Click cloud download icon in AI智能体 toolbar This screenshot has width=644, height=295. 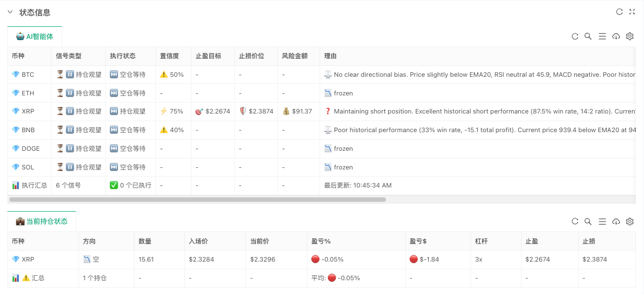pyautogui.click(x=616, y=37)
